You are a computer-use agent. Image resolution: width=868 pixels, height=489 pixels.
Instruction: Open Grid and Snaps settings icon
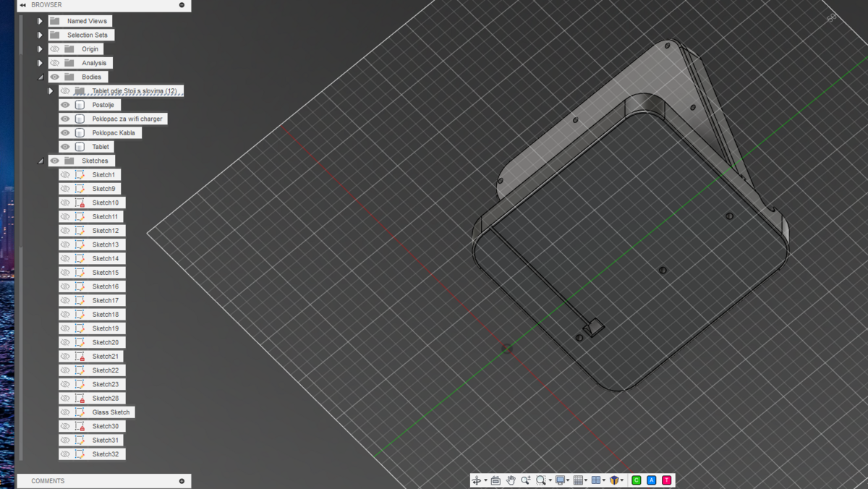point(578,480)
